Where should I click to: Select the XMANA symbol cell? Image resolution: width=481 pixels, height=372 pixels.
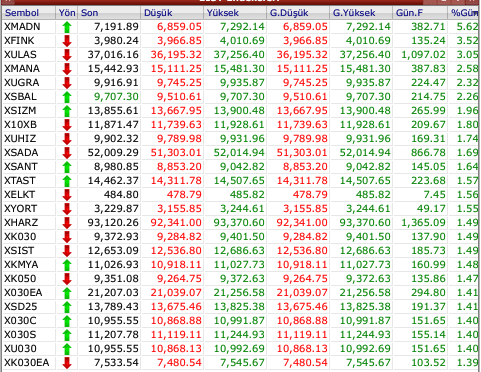[x=29, y=69]
